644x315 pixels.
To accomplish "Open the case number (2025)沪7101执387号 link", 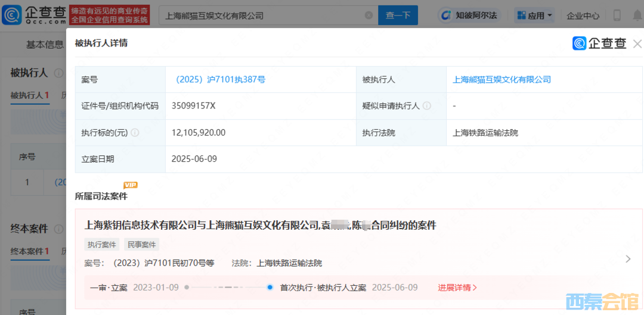I will tap(221, 80).
